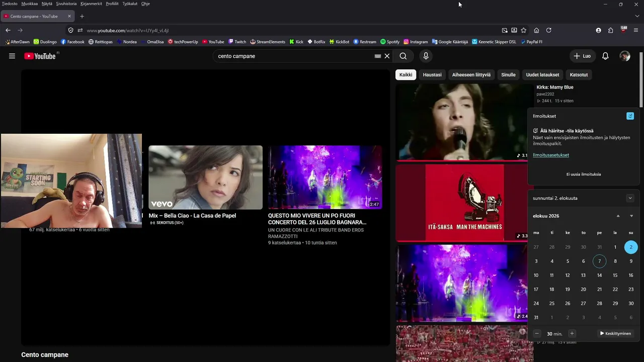Open the Sivuhistoria menu
Screen dimensions: 644x362
(66, 4)
